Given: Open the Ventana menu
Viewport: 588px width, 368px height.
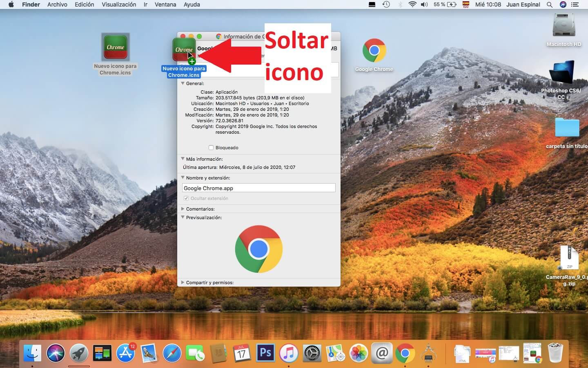Looking at the screenshot, I should (x=165, y=4).
